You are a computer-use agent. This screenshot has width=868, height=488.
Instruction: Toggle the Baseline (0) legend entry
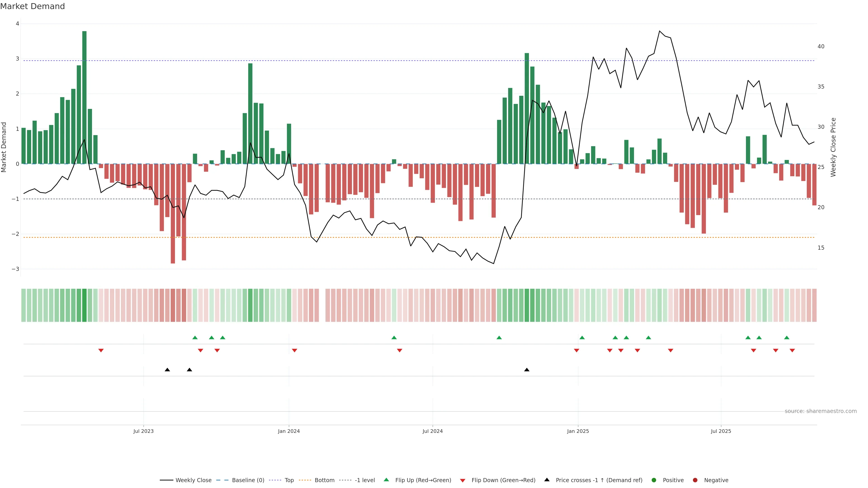(x=248, y=480)
